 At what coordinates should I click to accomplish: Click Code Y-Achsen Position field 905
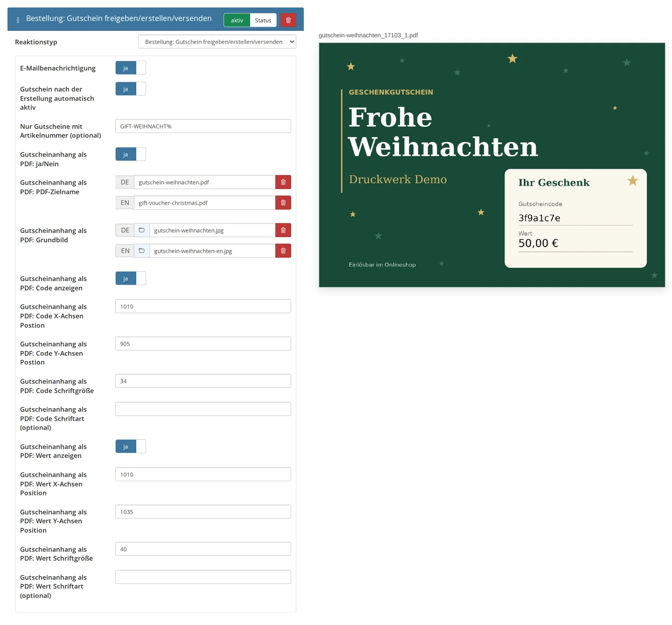[203, 344]
